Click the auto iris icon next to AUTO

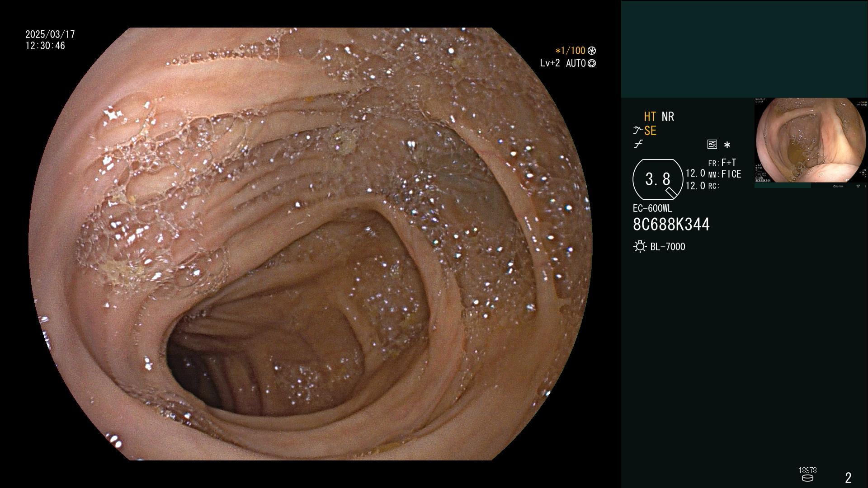coord(592,63)
